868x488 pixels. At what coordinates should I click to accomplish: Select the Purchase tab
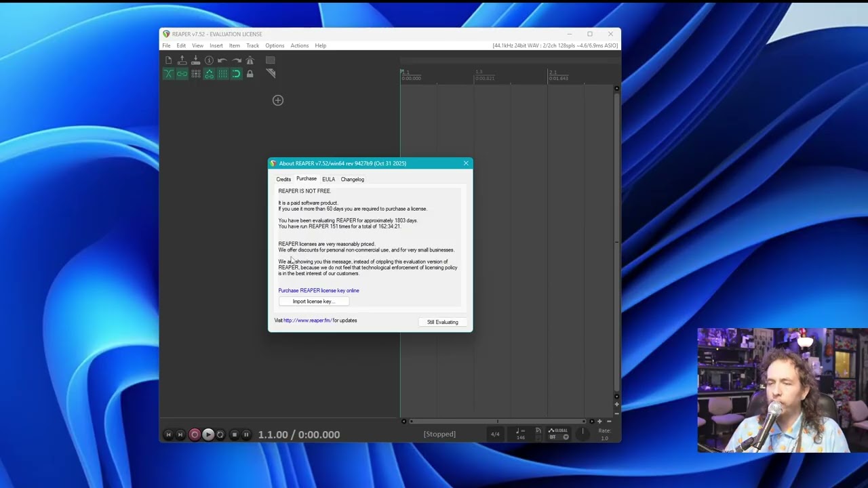[x=307, y=179]
